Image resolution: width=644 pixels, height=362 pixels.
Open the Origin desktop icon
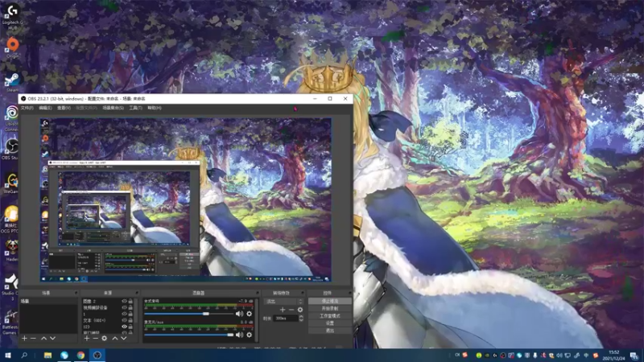coord(12,47)
